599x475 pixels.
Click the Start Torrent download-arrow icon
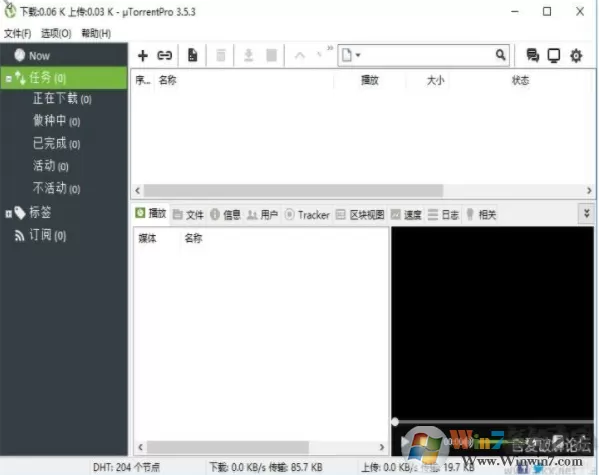[x=249, y=55]
